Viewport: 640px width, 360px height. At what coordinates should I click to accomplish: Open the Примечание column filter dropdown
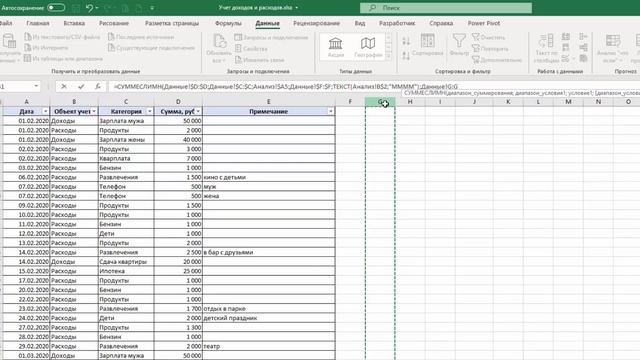[331, 111]
